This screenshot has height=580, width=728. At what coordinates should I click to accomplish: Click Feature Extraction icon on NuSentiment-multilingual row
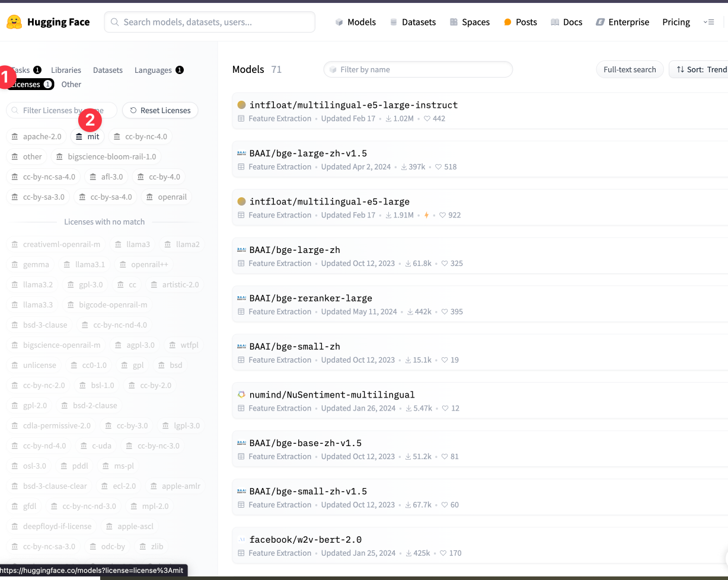(x=241, y=408)
